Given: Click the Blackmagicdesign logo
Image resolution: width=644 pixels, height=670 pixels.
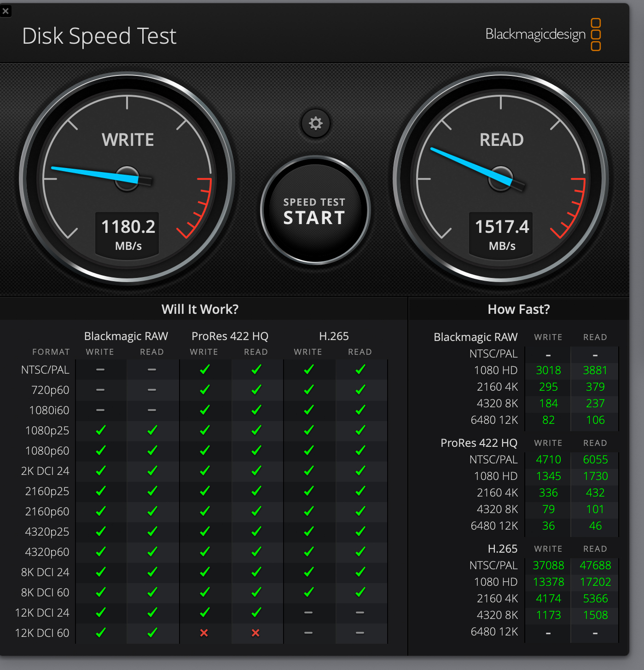Looking at the screenshot, I should click(543, 35).
